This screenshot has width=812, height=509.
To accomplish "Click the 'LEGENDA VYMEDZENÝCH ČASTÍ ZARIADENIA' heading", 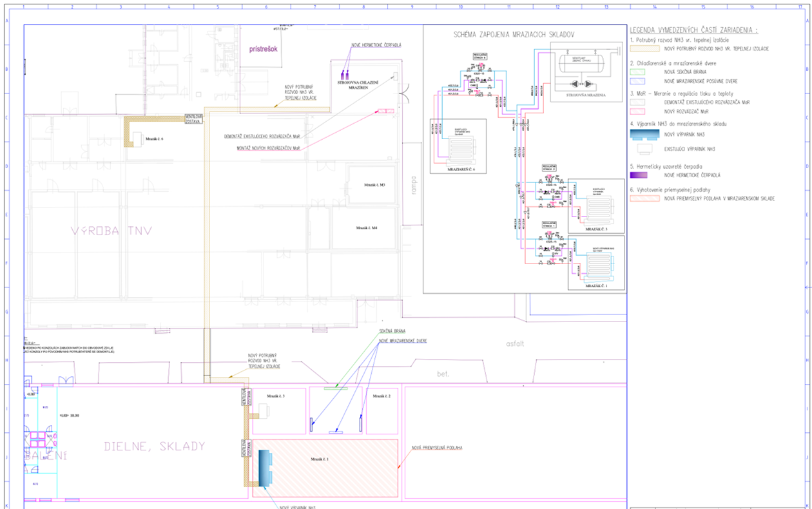I will (x=694, y=30).
